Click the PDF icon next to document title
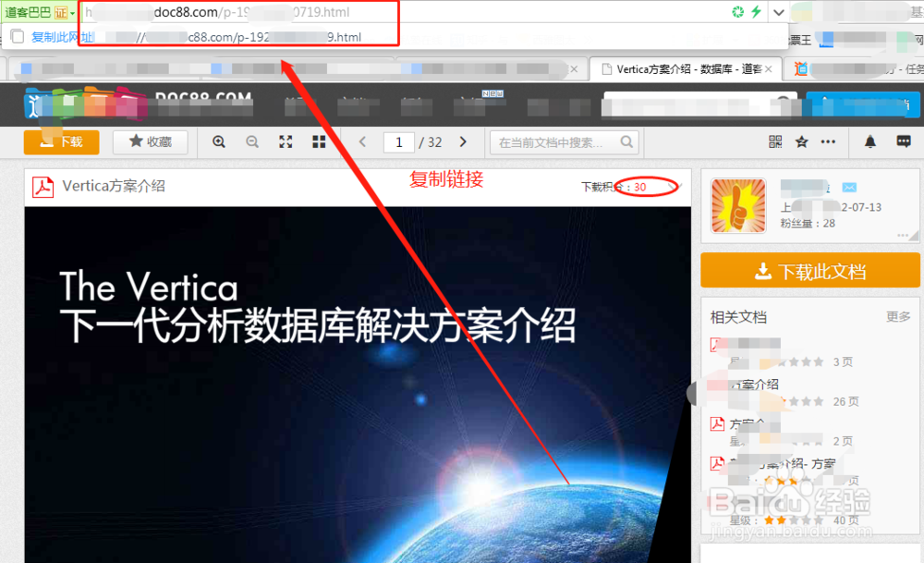This screenshot has width=924, height=563. [43, 187]
